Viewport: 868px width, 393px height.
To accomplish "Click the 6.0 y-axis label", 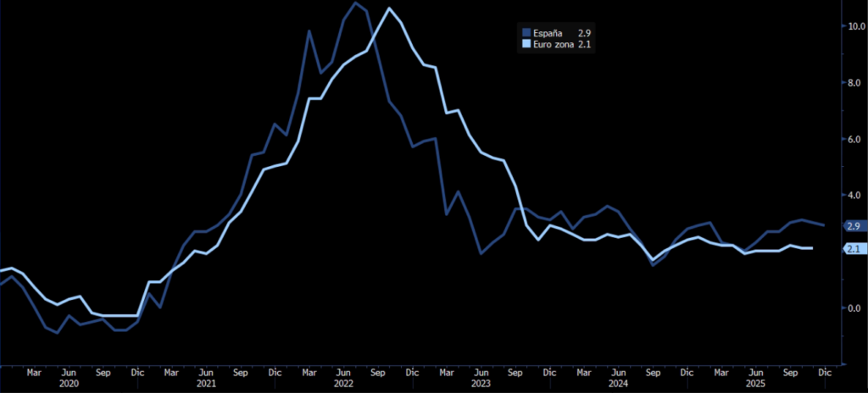I will 855,139.
